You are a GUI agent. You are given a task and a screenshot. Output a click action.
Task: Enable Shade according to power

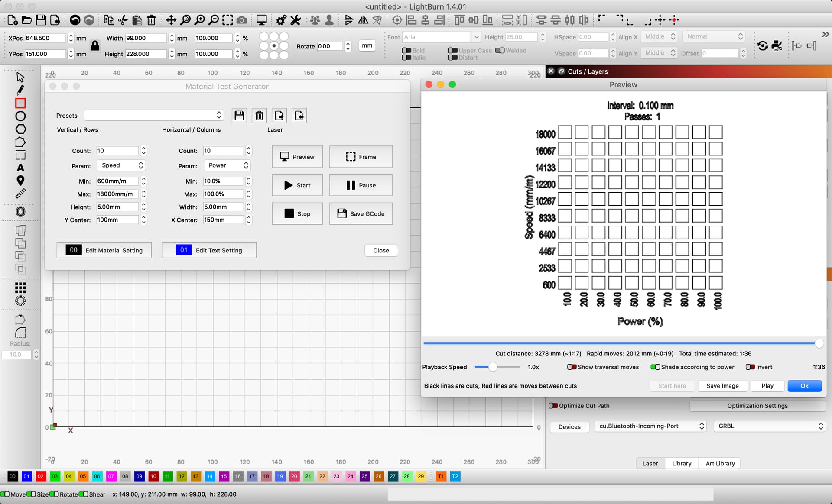click(655, 367)
